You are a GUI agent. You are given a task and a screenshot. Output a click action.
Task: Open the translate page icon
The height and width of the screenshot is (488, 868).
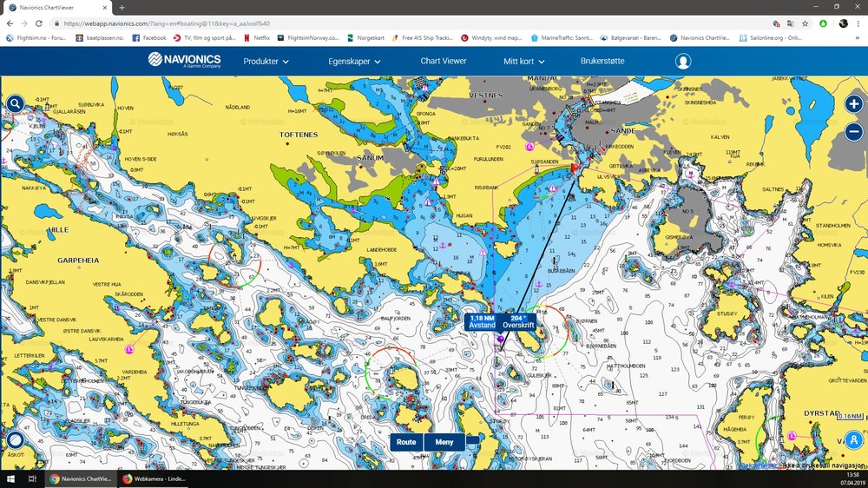coord(791,23)
